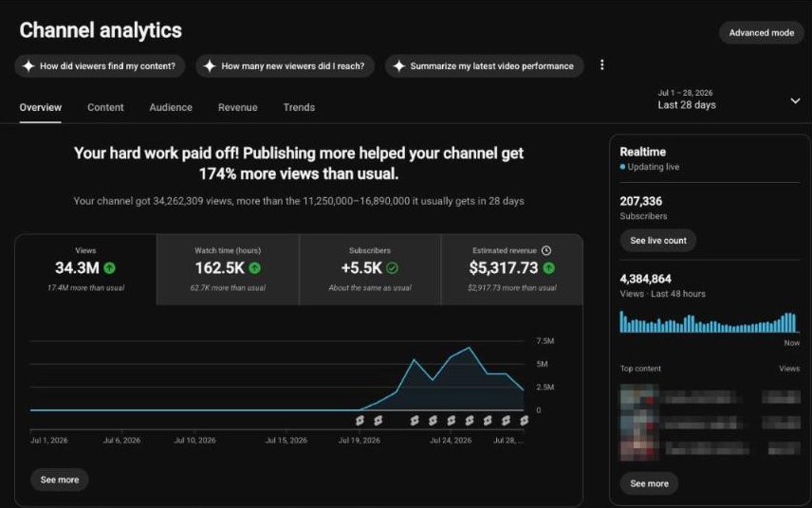This screenshot has width=812, height=508.
Task: Click the video publish marker under Jul 24
Action: [451, 421]
